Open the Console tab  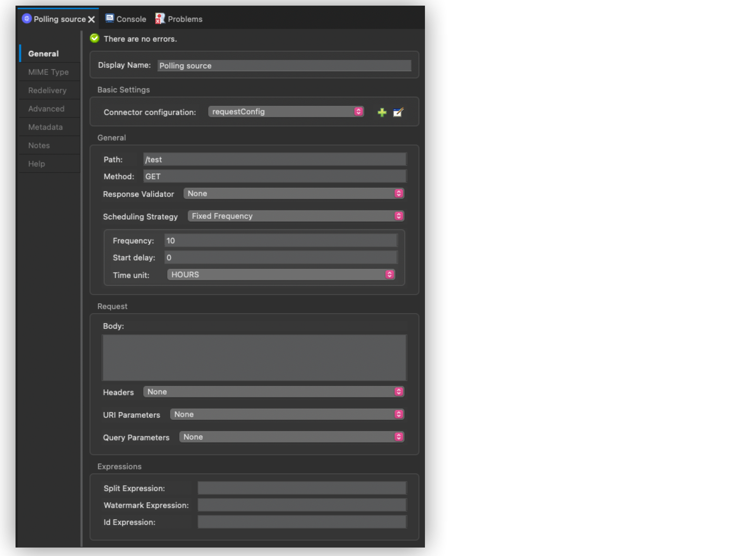[x=126, y=19]
